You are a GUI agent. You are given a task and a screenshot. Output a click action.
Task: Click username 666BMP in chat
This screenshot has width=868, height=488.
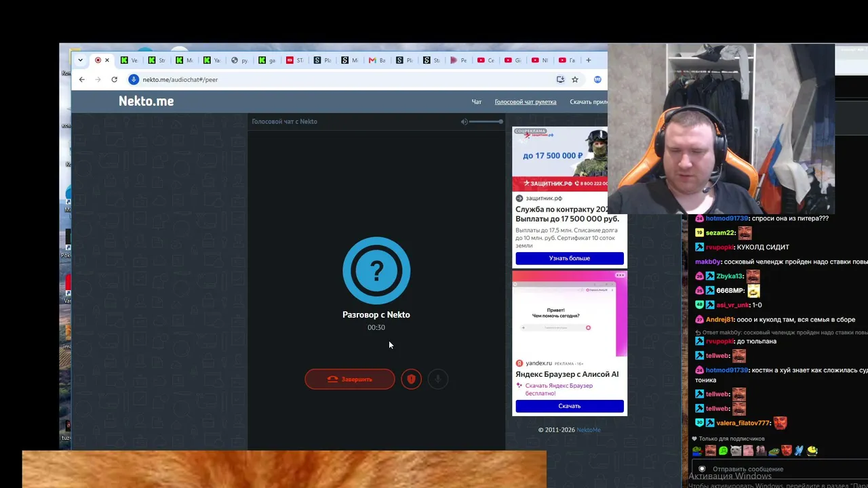730,291
